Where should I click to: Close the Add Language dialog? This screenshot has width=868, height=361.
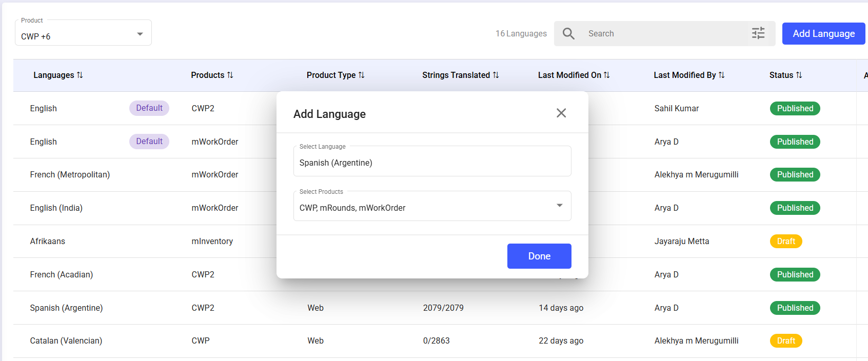click(561, 113)
